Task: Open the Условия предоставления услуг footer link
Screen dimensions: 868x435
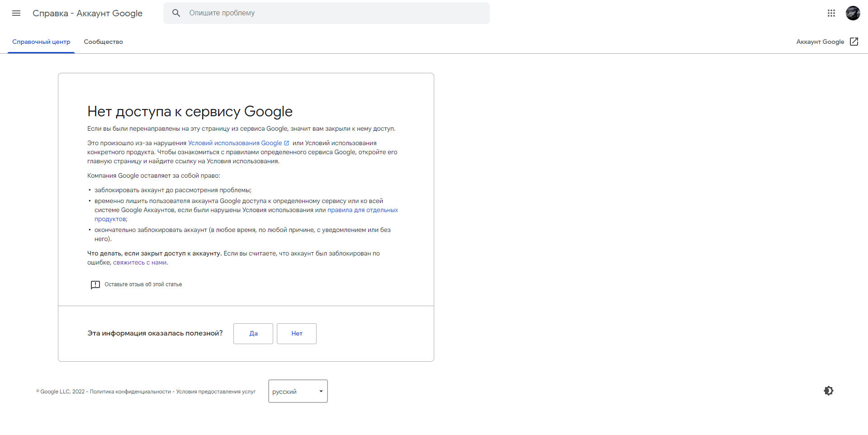Action: (x=216, y=392)
